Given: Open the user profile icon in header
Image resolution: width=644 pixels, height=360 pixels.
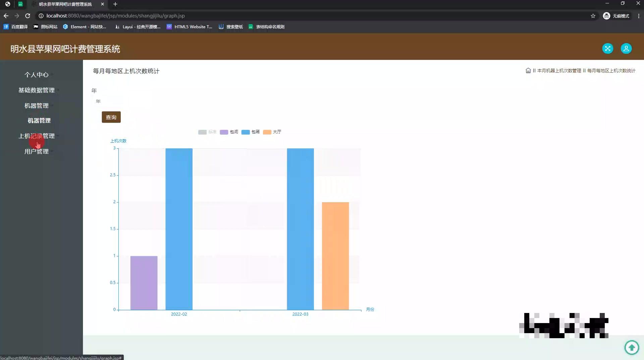Looking at the screenshot, I should (626, 49).
